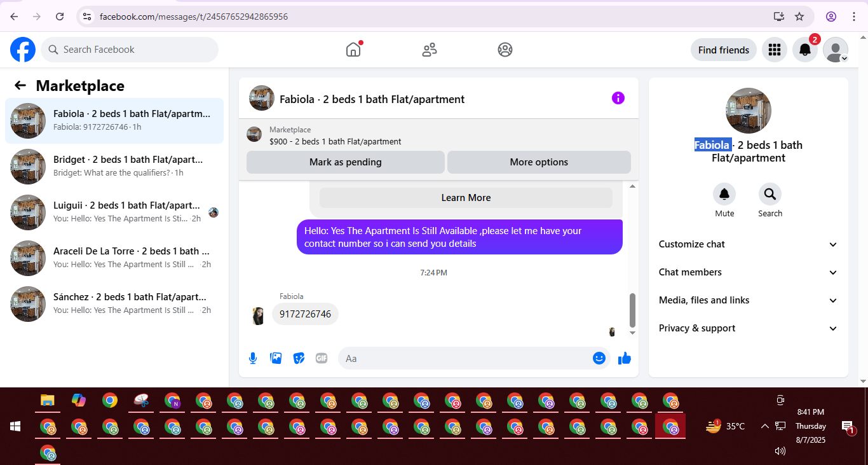
Task: Mute this chat with the bell icon
Action: 724,194
